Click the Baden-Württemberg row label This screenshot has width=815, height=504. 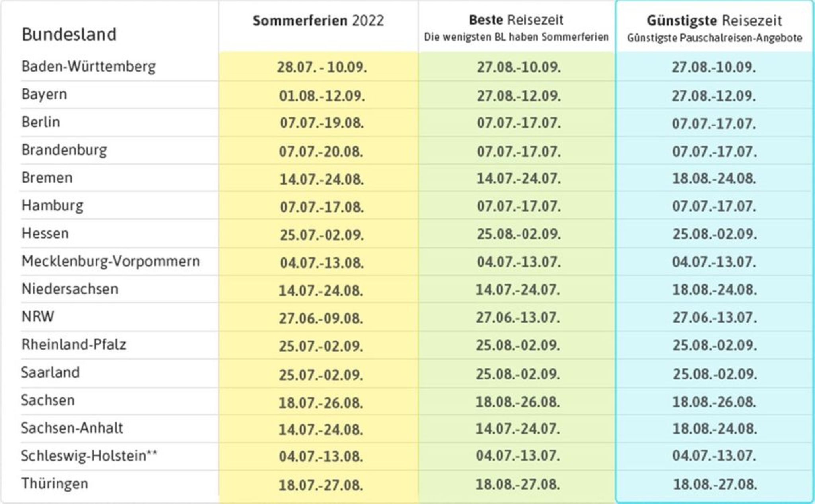click(x=88, y=66)
